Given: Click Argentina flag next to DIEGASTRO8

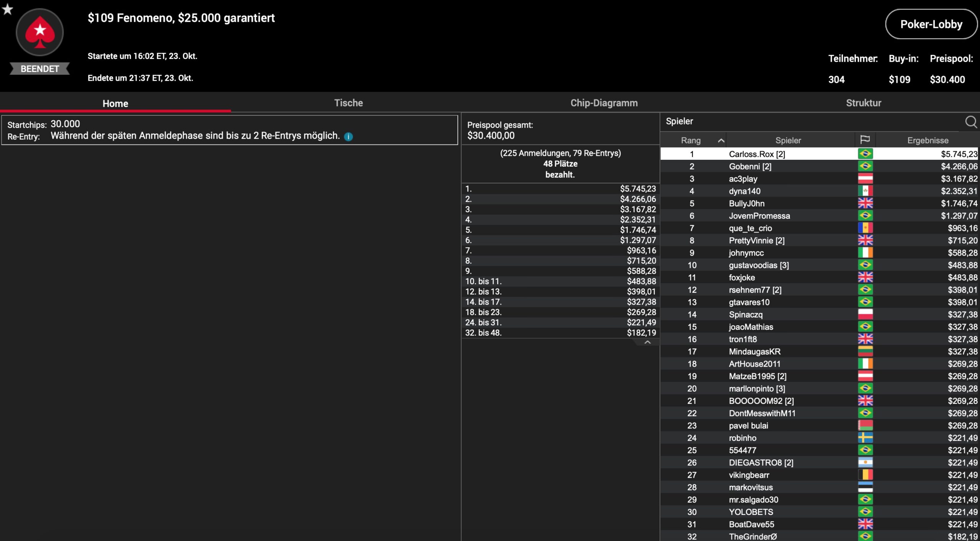Looking at the screenshot, I should 865,462.
